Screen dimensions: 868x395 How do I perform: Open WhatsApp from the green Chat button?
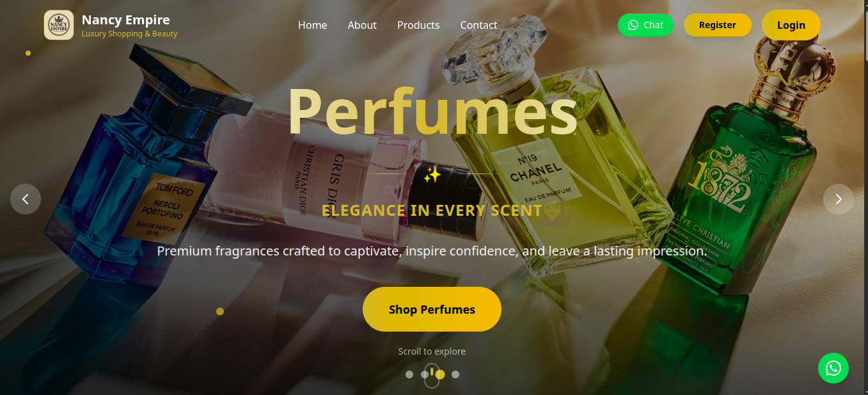(645, 25)
